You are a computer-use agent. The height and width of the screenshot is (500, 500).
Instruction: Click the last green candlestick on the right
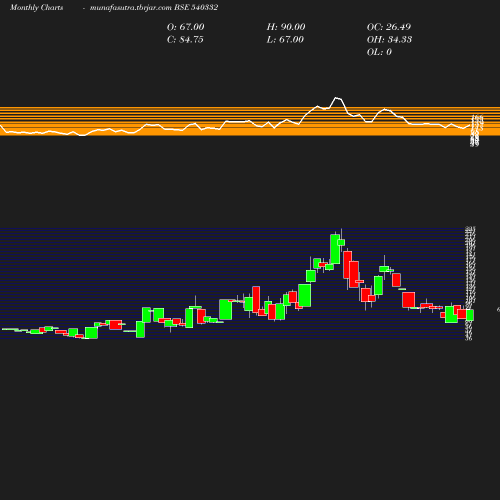pos(470,315)
